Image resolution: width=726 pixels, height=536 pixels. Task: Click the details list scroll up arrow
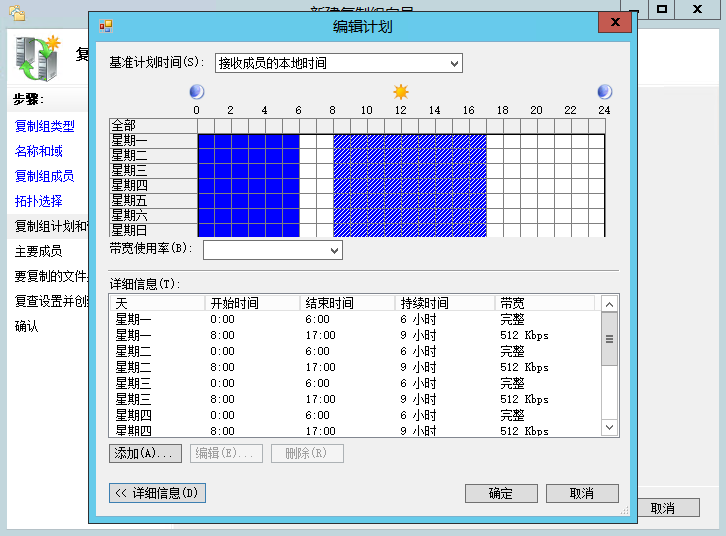click(x=609, y=304)
